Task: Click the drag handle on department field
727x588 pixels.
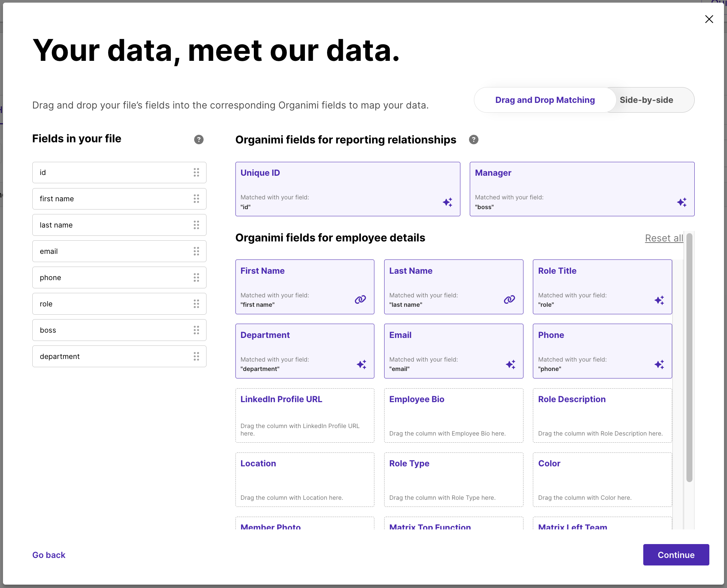Action: [x=196, y=356]
